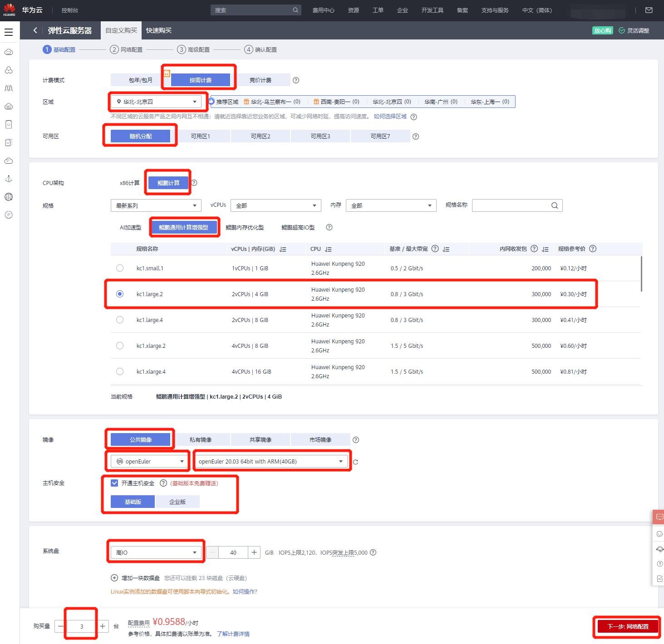Sort by intranet PPS column icon

pyautogui.click(x=545, y=249)
